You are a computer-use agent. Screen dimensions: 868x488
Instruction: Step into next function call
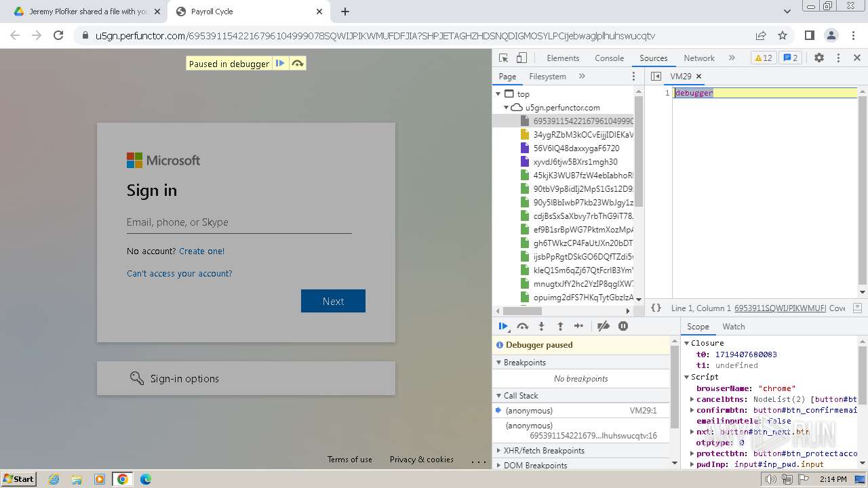tap(541, 326)
